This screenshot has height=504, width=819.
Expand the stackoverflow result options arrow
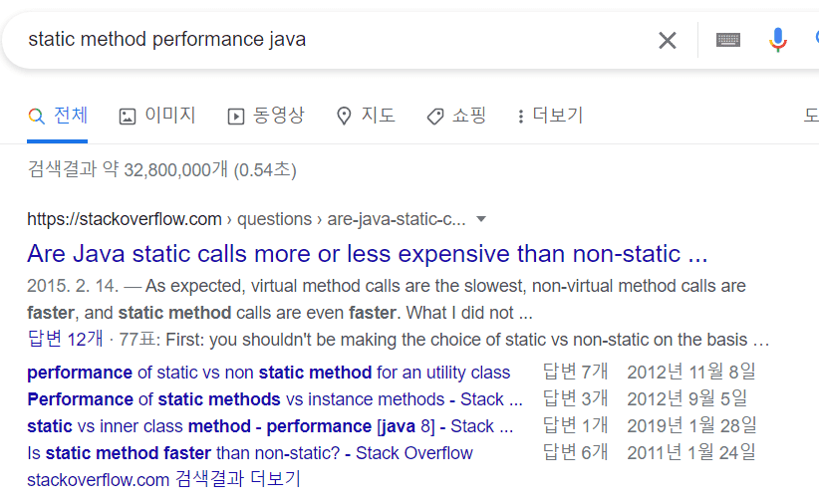click(x=481, y=219)
